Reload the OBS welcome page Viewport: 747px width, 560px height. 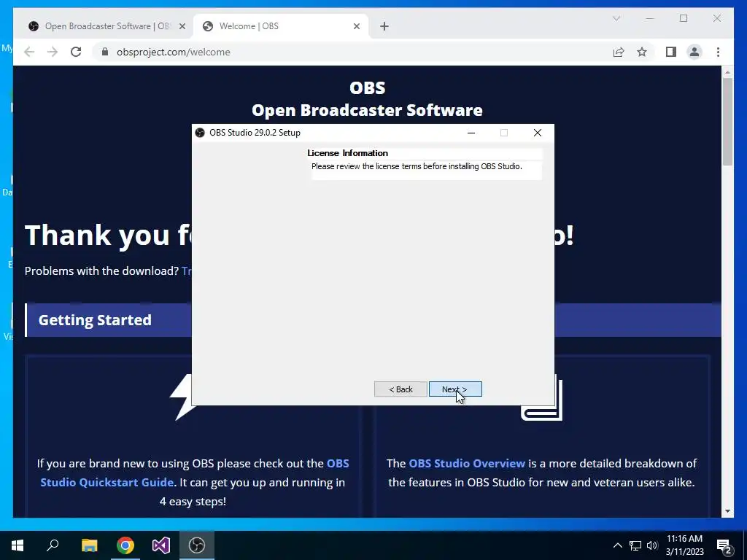tap(76, 52)
